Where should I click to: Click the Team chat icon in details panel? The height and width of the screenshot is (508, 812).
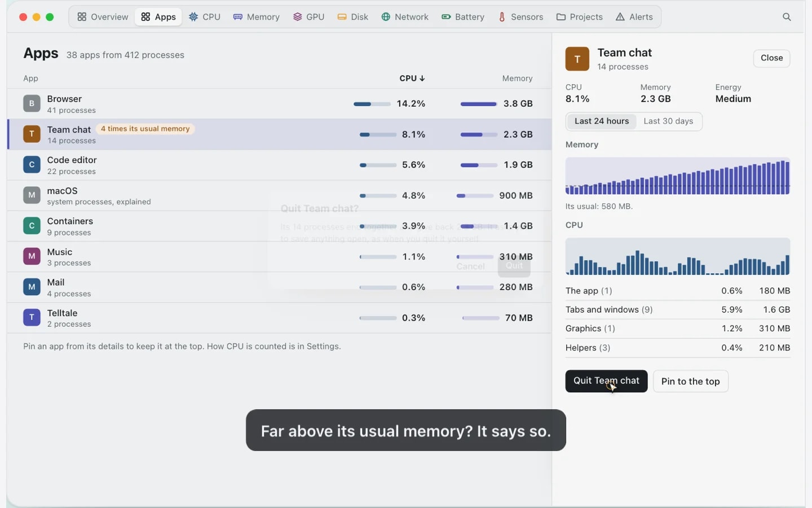(x=577, y=59)
